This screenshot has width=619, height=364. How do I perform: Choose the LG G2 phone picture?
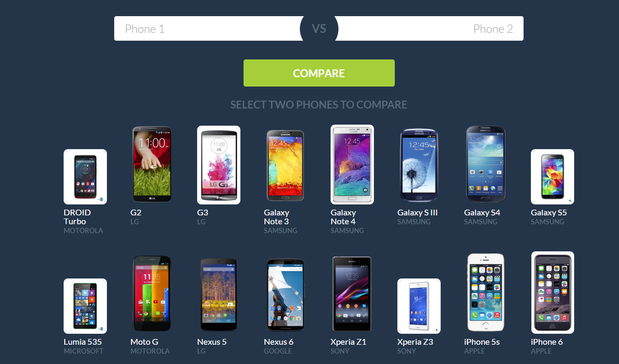click(152, 164)
